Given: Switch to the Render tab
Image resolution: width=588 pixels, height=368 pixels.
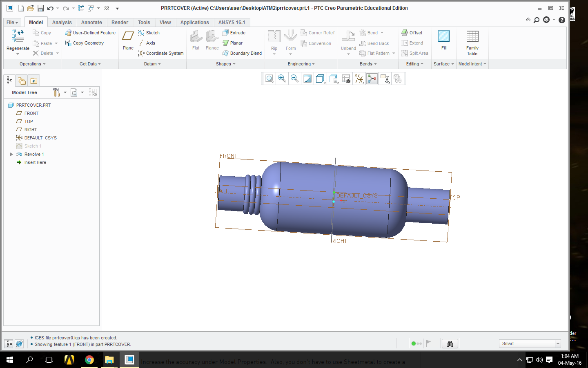Looking at the screenshot, I should point(120,22).
